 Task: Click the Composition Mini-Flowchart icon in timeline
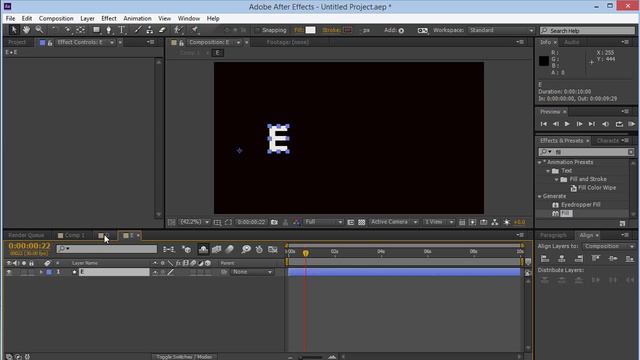point(169,249)
